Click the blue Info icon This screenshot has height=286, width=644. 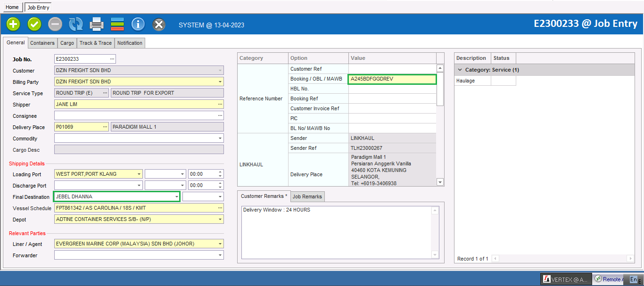tap(138, 24)
